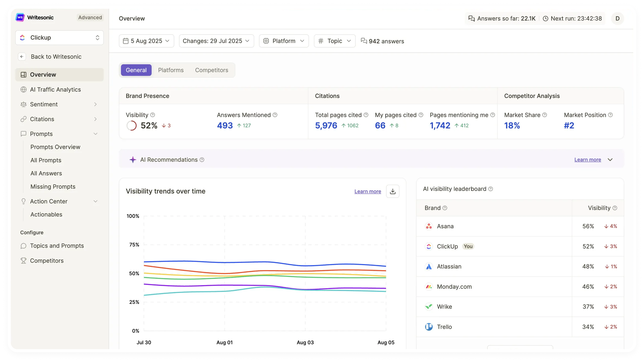Click the 942 answers chat icon
Viewport: 644px width, 362px height.
(x=364, y=41)
